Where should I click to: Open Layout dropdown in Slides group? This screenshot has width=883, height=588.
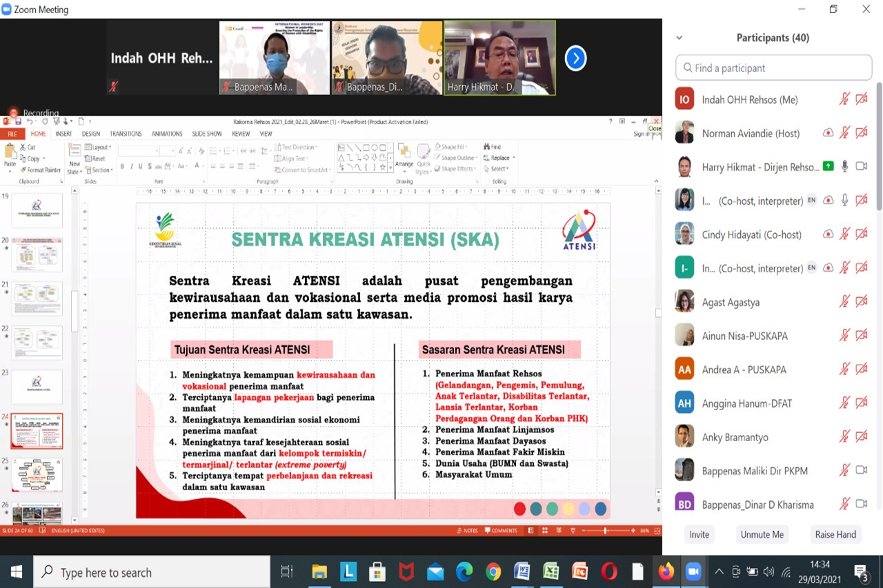99,148
